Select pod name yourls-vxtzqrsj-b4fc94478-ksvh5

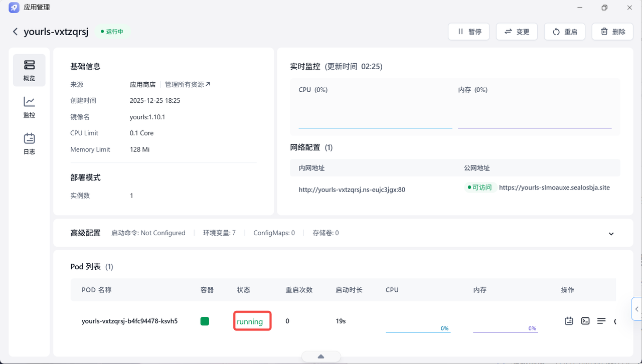pos(129,321)
